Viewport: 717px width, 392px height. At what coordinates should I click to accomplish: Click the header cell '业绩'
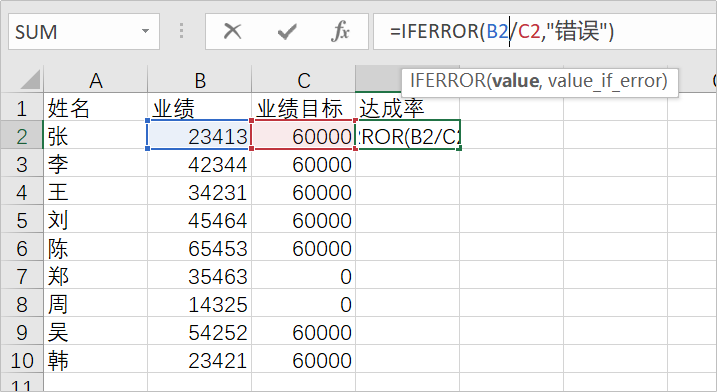point(200,108)
